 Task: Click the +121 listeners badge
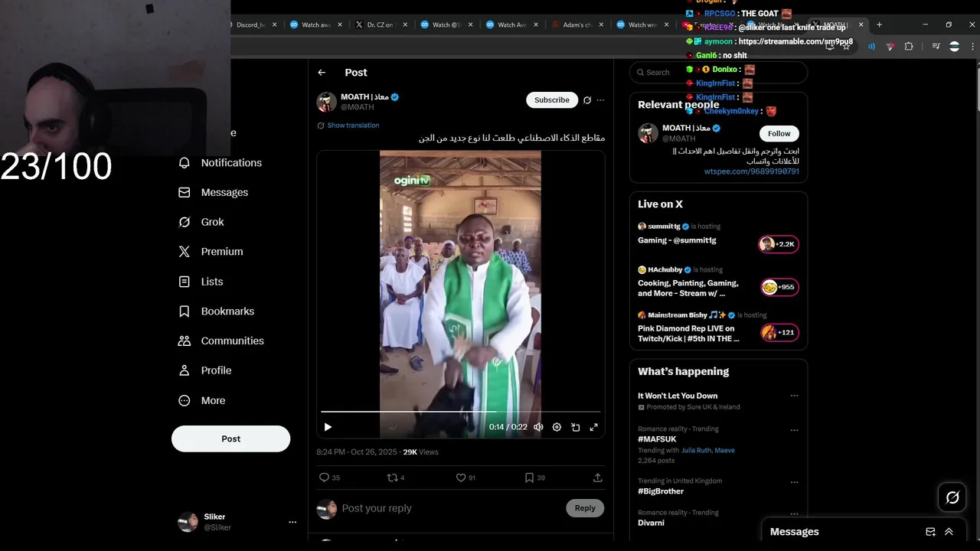pos(779,332)
